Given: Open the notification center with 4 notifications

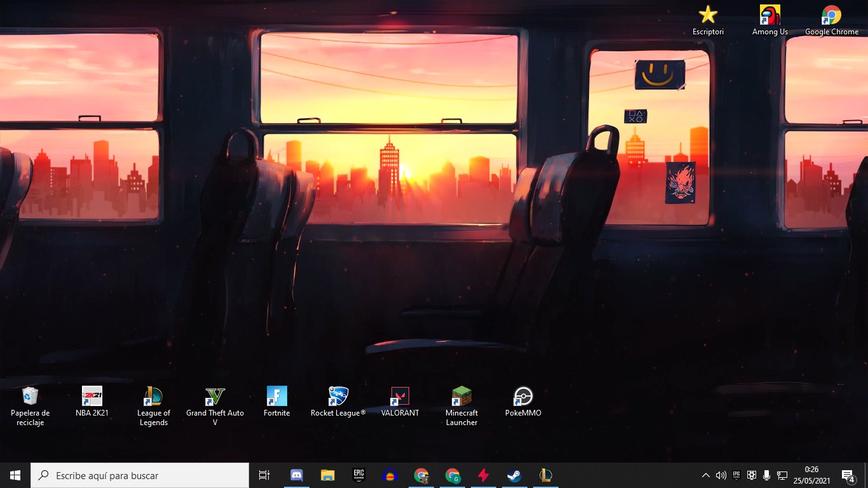Looking at the screenshot, I should tap(848, 475).
